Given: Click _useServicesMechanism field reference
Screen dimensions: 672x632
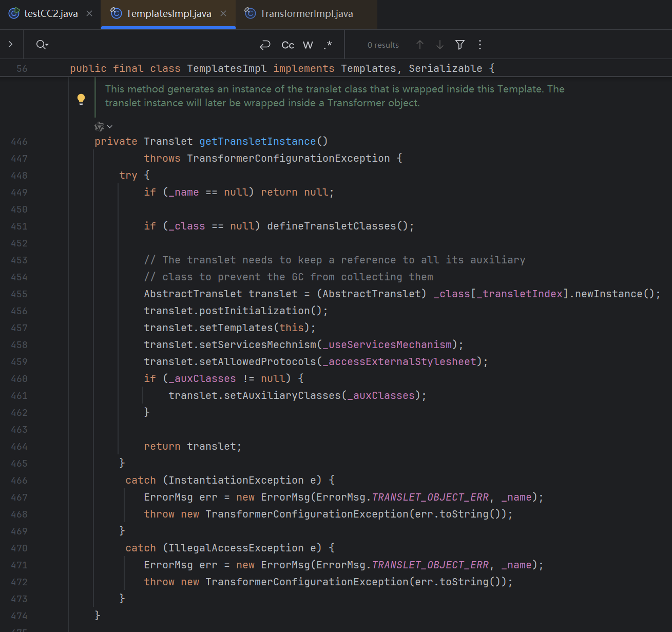Looking at the screenshot, I should click(387, 344).
